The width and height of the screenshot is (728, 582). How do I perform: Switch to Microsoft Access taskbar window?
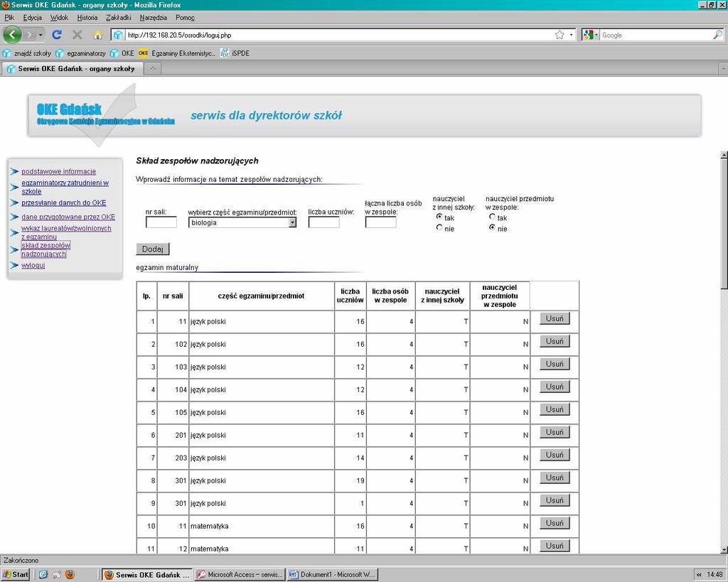[x=240, y=575]
